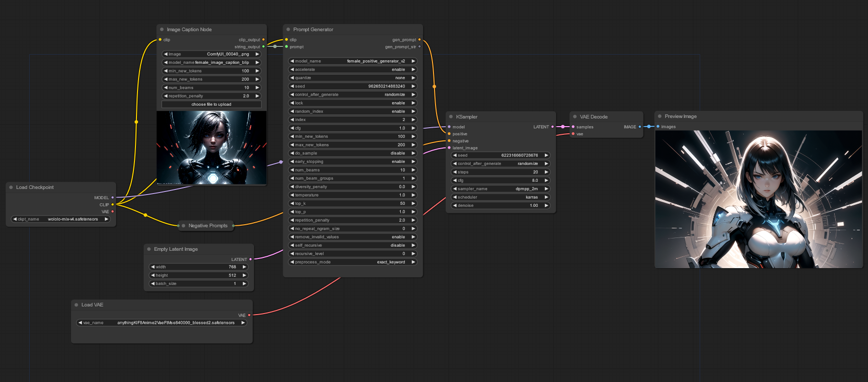The height and width of the screenshot is (382, 868).
Task: Collapse the Prompt Generator node title dot
Action: [288, 30]
